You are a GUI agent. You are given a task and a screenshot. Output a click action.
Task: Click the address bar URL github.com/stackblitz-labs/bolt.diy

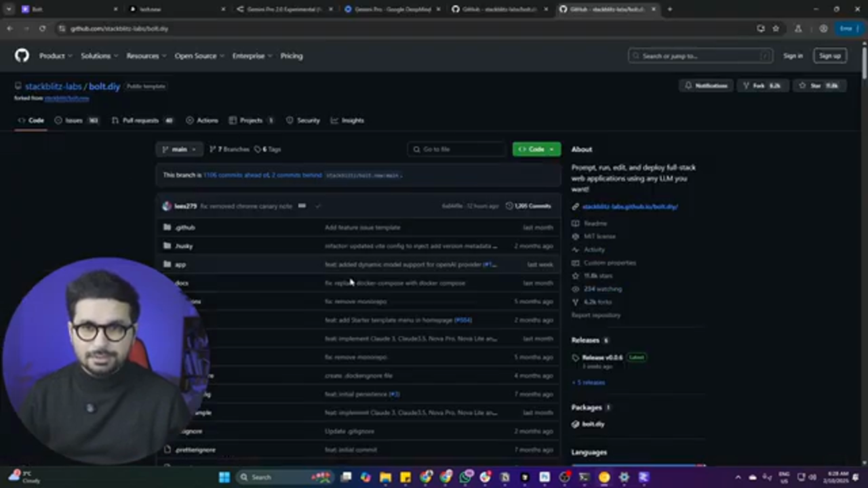tap(119, 28)
